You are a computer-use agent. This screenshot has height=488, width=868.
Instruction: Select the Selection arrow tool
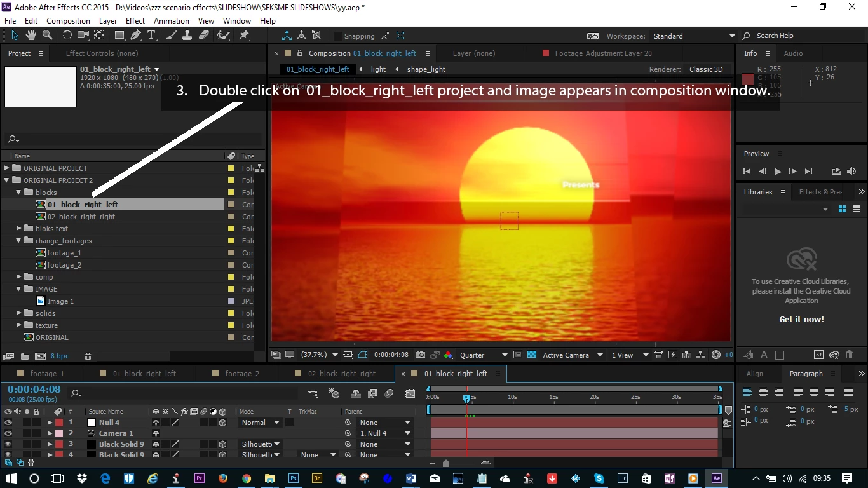click(x=15, y=36)
